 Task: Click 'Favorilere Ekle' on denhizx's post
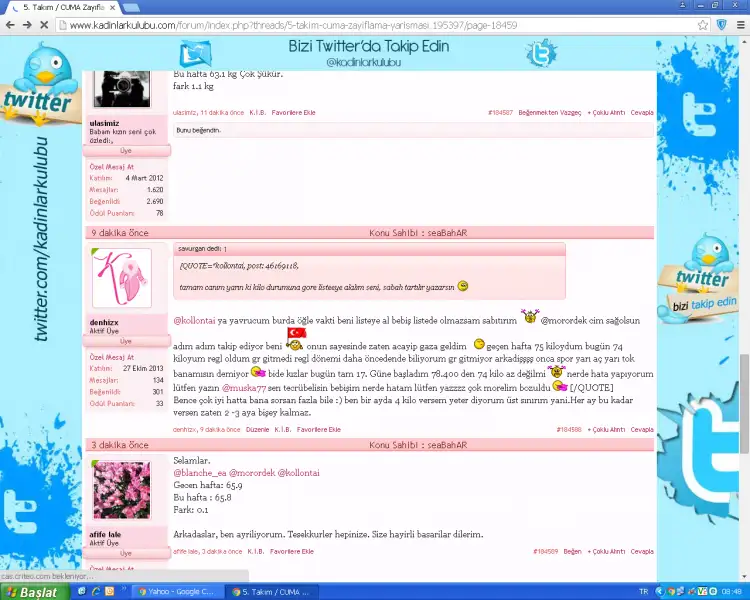click(319, 430)
